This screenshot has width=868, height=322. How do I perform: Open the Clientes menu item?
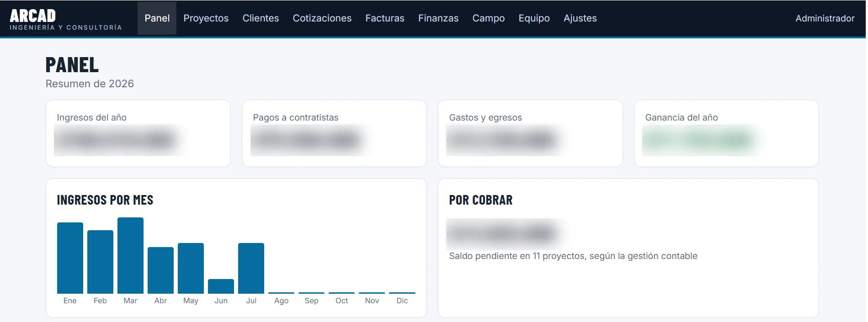261,18
